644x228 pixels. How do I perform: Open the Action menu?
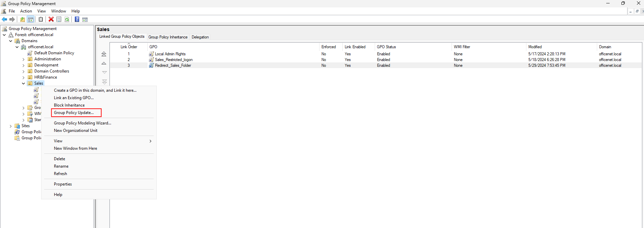coord(26,11)
